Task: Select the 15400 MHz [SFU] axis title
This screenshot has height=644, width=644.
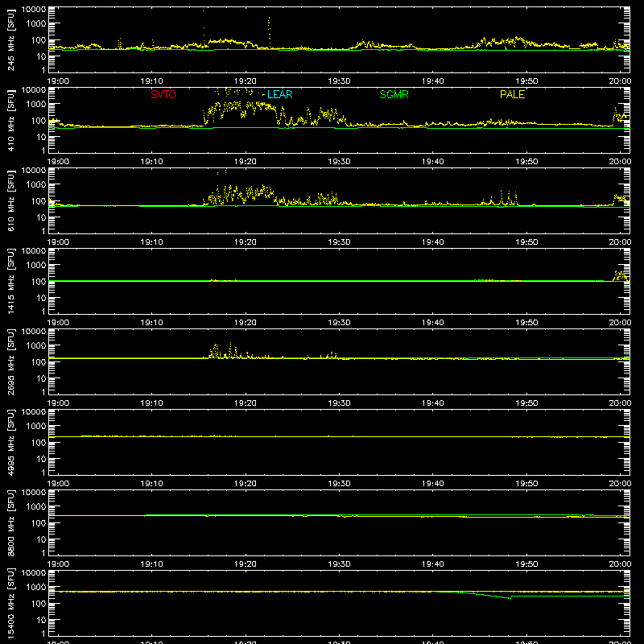Action: [x=10, y=605]
